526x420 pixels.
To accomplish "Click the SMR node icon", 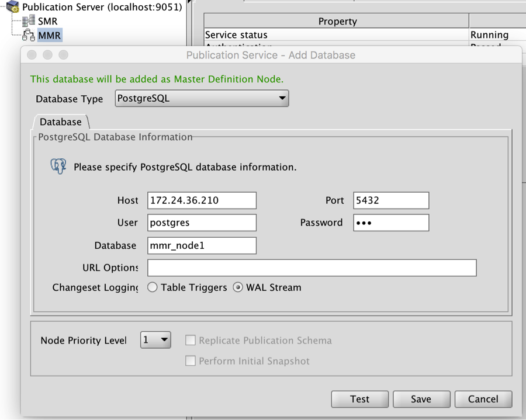I will (28, 22).
